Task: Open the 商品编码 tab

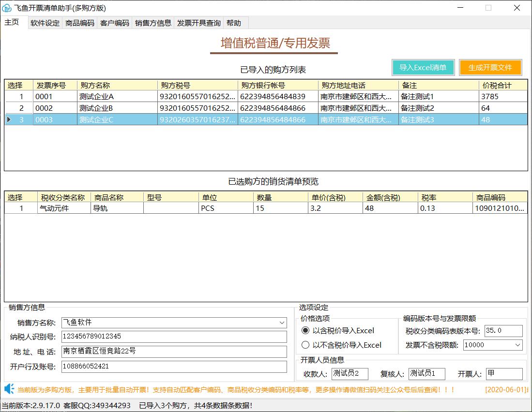Action: [x=79, y=23]
